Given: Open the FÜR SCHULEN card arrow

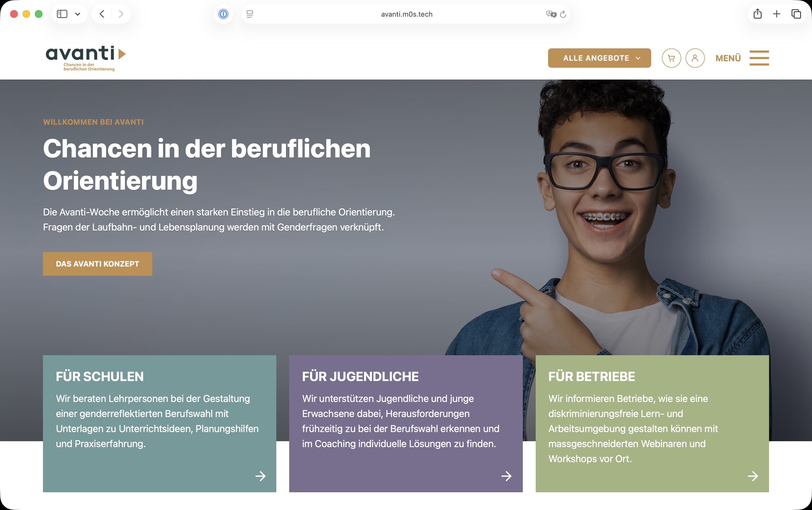Looking at the screenshot, I should (x=260, y=476).
